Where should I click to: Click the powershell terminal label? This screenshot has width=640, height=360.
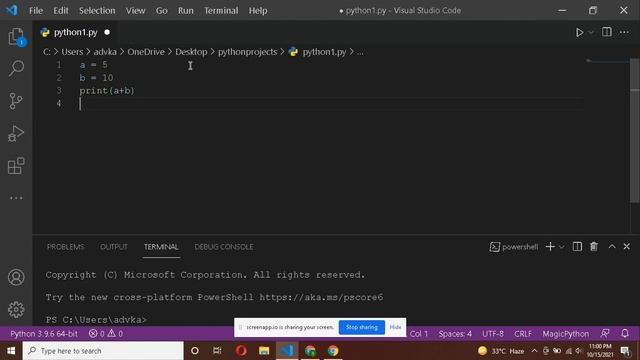click(513, 247)
